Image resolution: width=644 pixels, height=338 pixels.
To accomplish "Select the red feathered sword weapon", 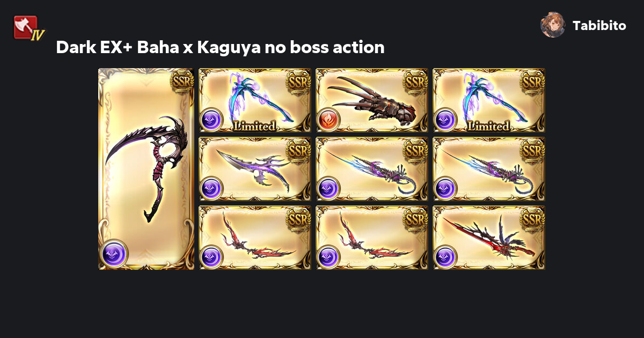I will [x=489, y=238].
